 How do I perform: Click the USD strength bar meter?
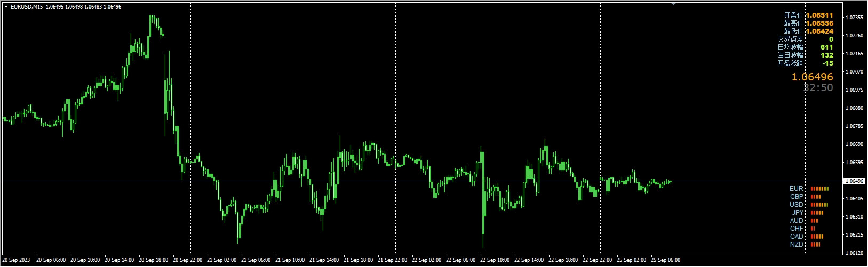click(x=819, y=205)
